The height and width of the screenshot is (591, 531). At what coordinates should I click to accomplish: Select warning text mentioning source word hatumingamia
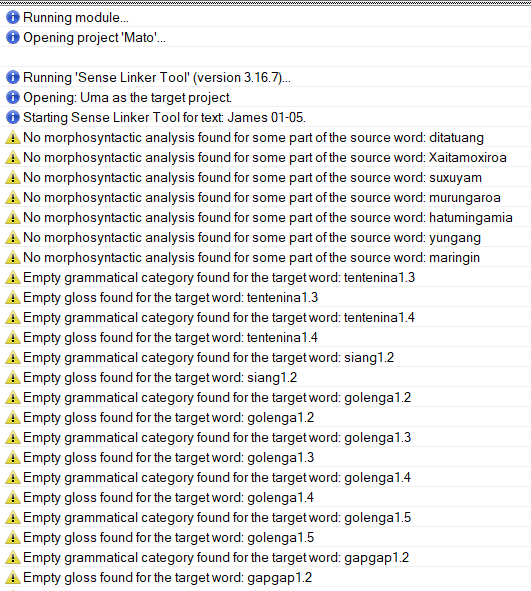(268, 217)
